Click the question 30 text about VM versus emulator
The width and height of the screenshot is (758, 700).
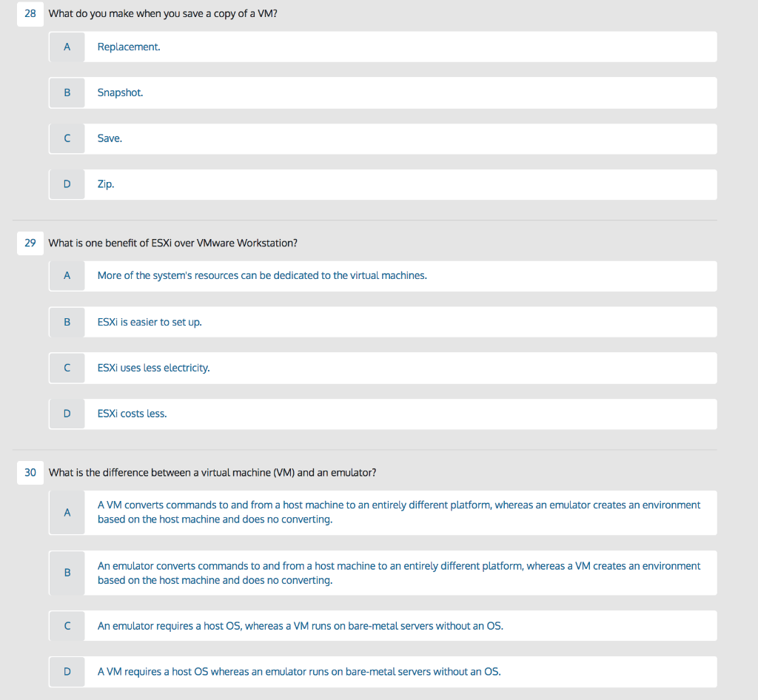tap(213, 472)
